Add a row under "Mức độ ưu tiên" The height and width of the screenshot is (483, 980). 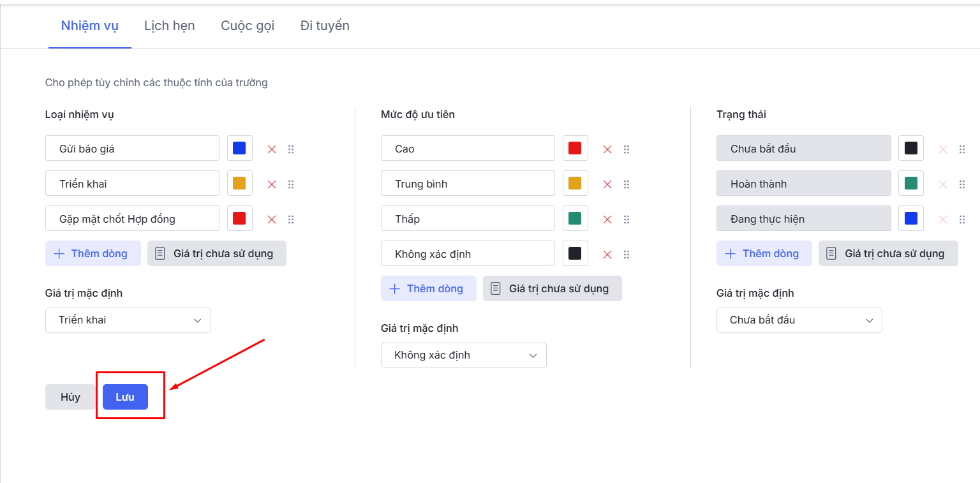coord(429,288)
